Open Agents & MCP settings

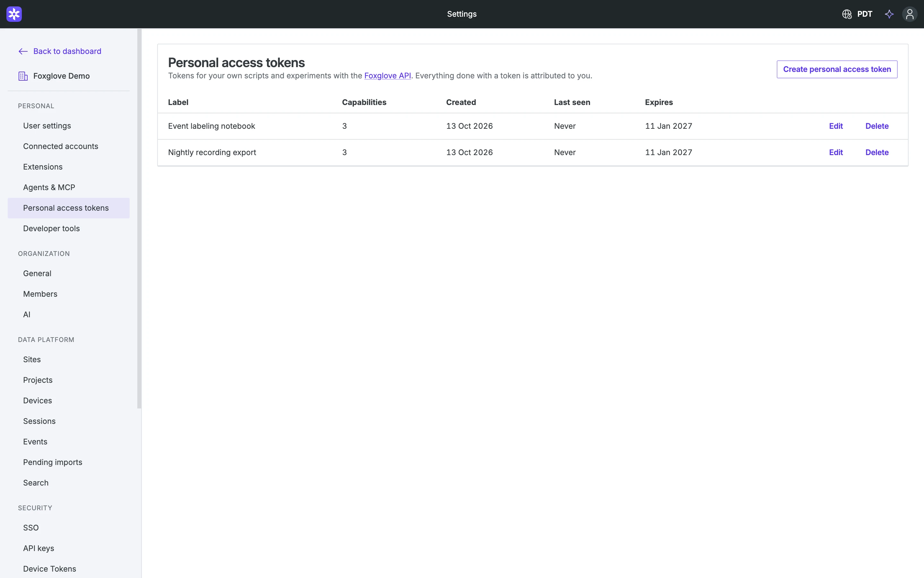69,188
